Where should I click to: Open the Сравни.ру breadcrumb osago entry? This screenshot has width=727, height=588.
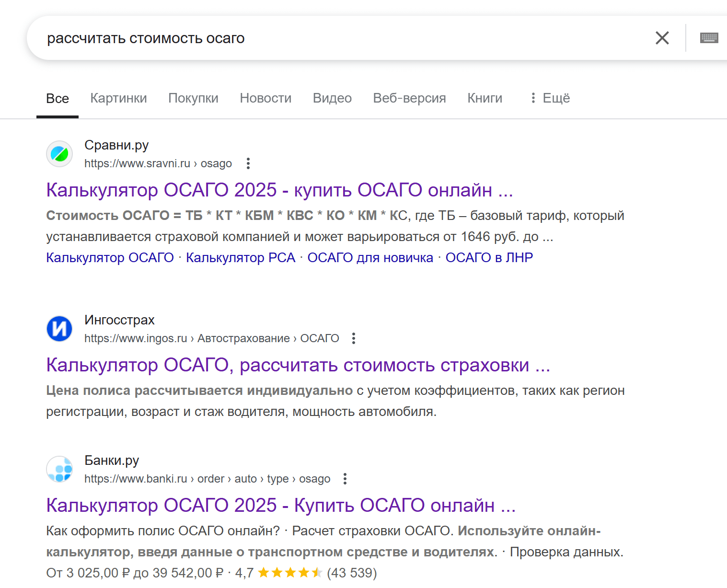[x=217, y=163]
